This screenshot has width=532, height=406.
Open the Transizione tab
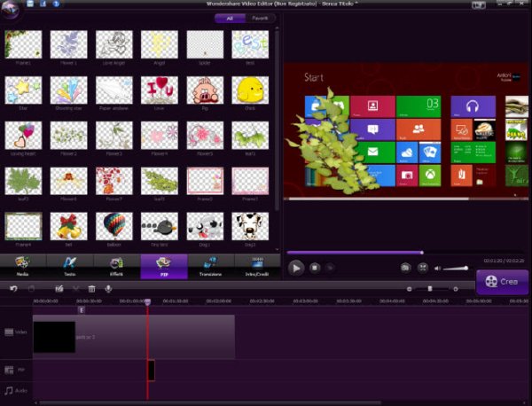(210, 267)
